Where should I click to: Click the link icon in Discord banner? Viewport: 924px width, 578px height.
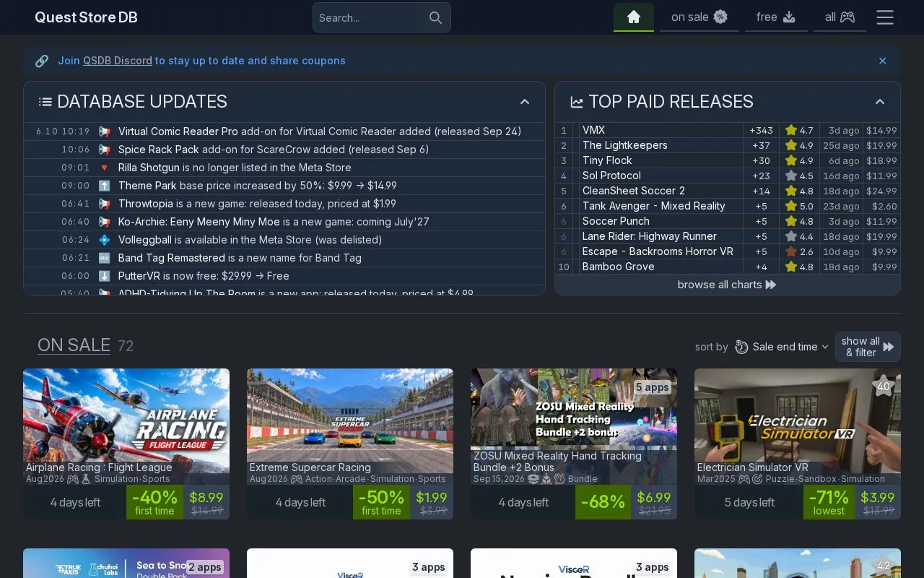click(42, 61)
